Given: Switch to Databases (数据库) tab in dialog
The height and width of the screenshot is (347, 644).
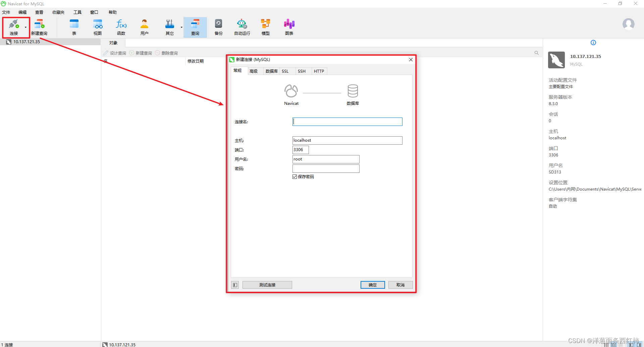Looking at the screenshot, I should 271,71.
